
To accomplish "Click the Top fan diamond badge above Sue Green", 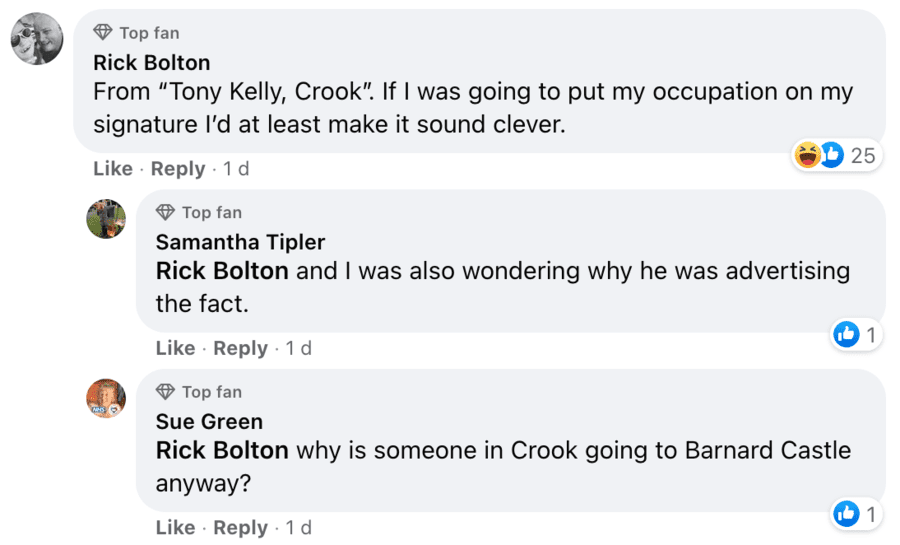I will (x=165, y=392).
